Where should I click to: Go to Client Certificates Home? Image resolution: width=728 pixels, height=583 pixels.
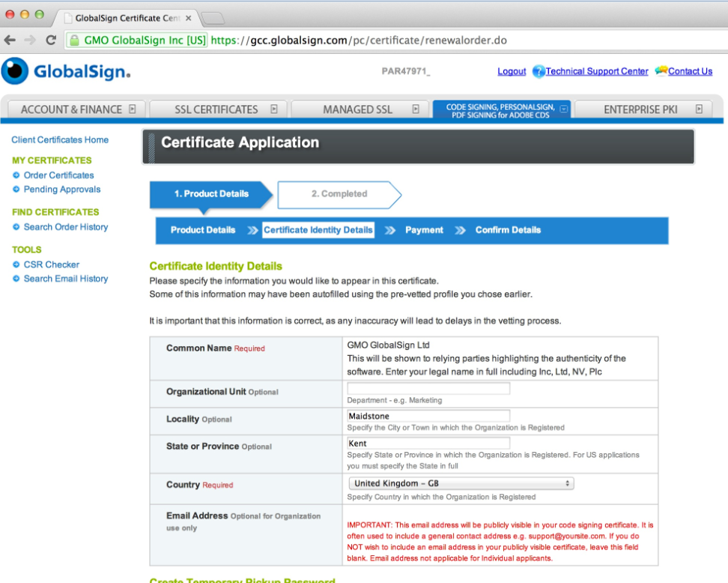60,140
